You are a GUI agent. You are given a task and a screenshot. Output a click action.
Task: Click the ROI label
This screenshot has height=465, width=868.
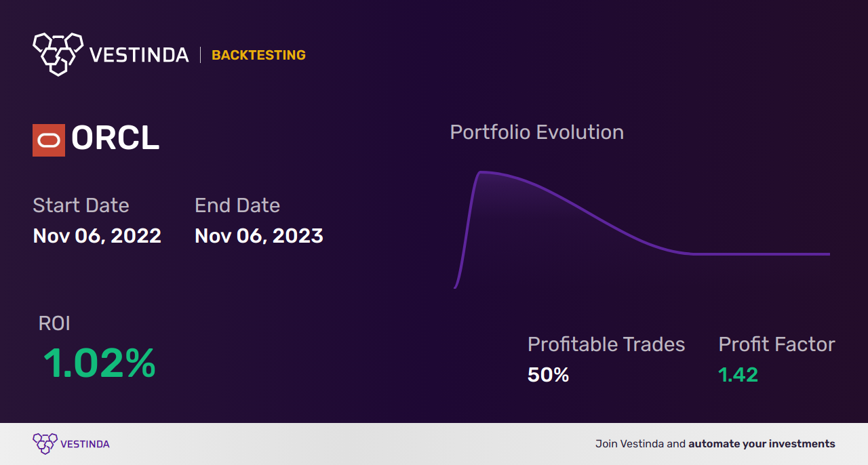(x=54, y=323)
